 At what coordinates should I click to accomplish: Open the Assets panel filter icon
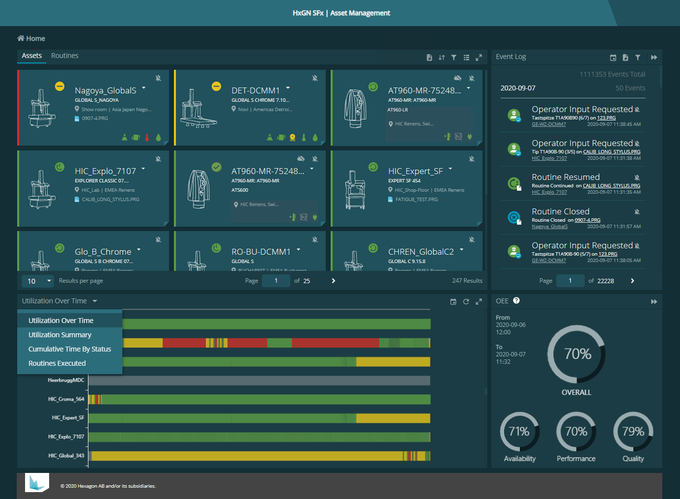click(453, 57)
